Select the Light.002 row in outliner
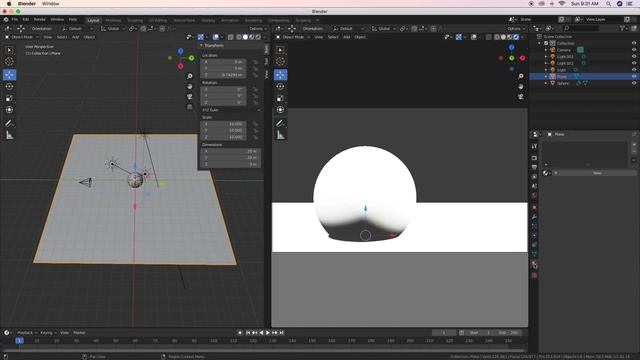Screen dimensions: 640x360 (584, 63)
